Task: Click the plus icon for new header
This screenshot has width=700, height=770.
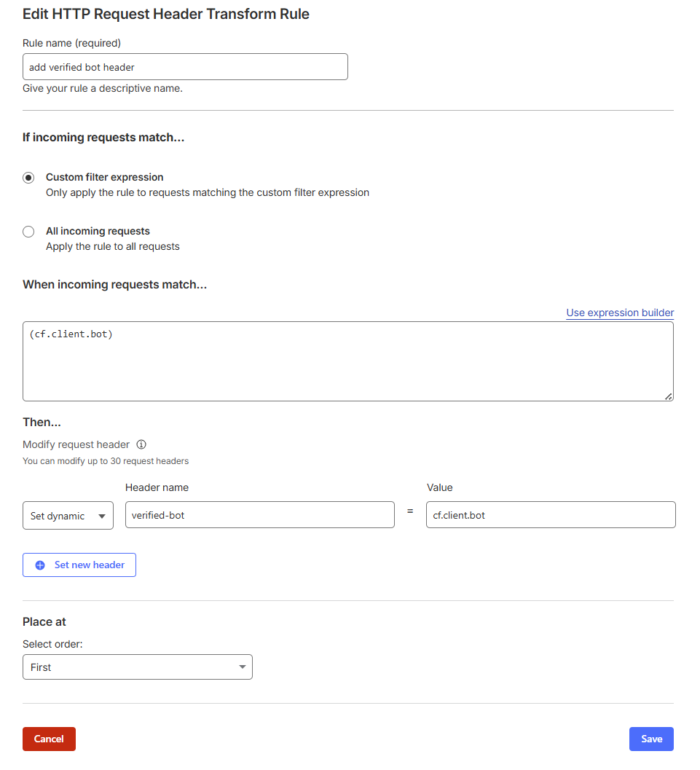Action: coord(40,565)
